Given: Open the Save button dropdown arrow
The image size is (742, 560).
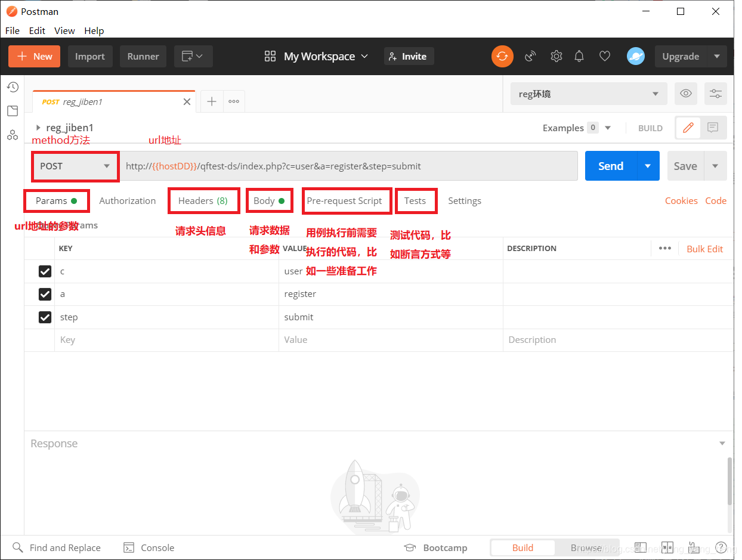Looking at the screenshot, I should point(715,166).
